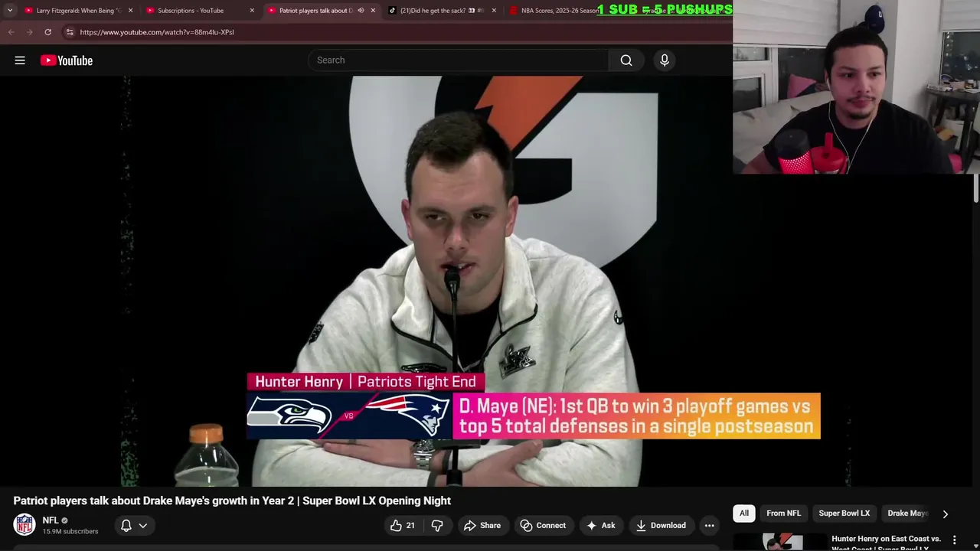Viewport: 980px width, 551px height.
Task: Click the search magnifier button
Action: pos(626,60)
